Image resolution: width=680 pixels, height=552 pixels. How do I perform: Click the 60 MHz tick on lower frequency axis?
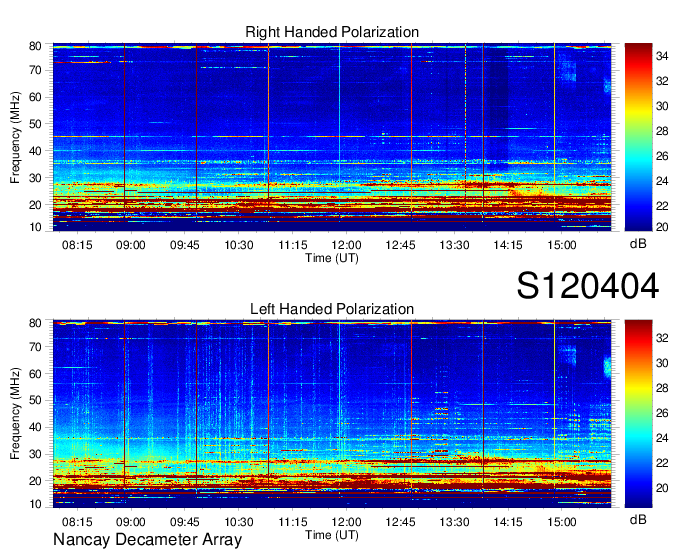[35, 374]
